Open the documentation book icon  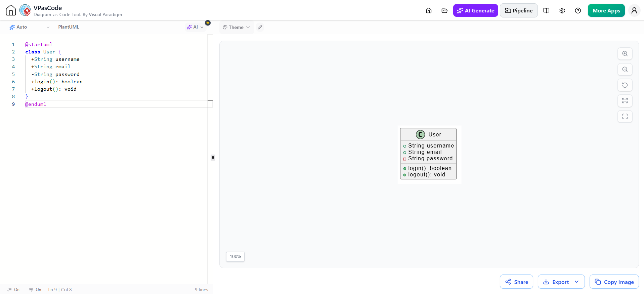click(x=547, y=10)
